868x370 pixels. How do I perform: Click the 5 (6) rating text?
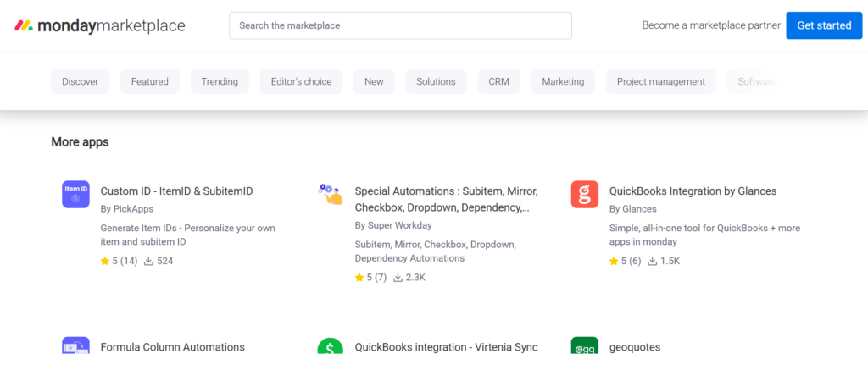click(631, 261)
